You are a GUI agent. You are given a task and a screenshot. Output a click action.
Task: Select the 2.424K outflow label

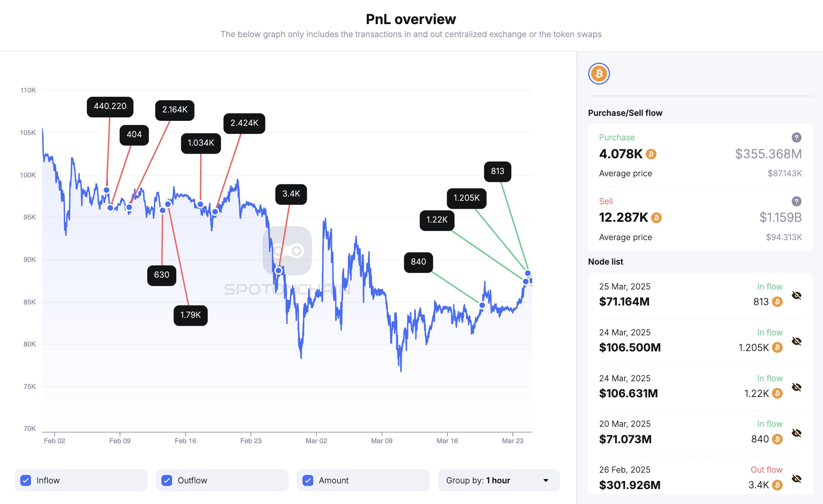point(244,123)
